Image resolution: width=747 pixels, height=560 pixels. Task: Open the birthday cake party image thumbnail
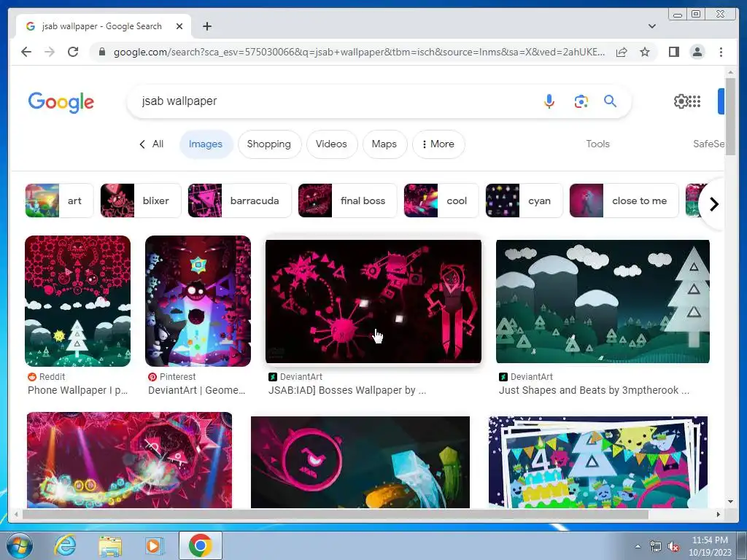[x=598, y=462]
